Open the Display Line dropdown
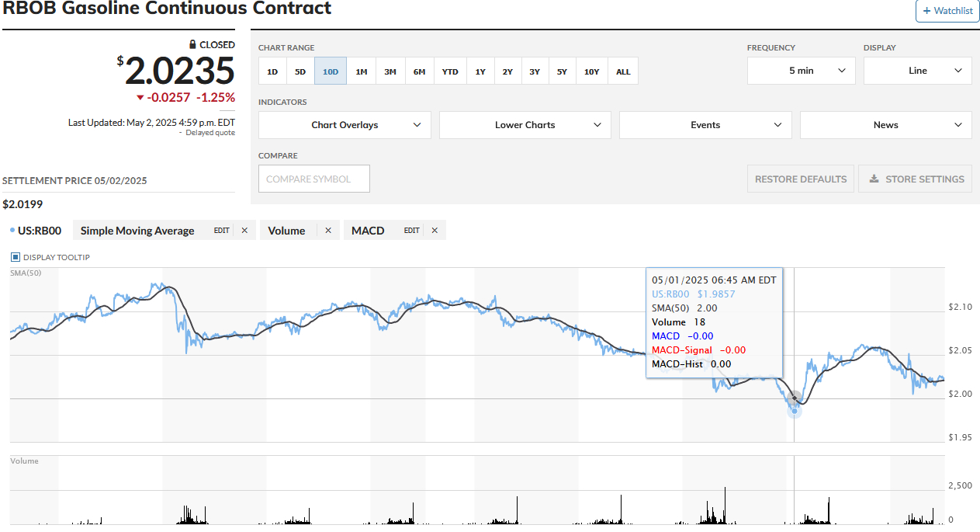The image size is (980, 532). (917, 71)
